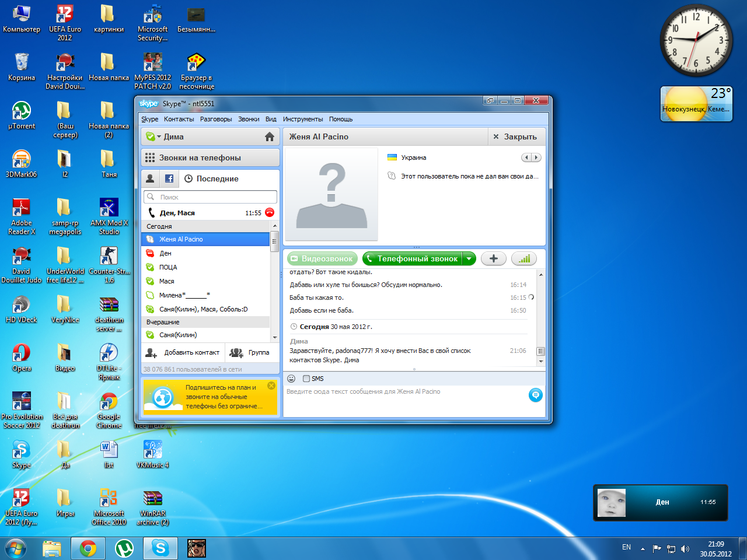Click the Подпишитесь на план ad text
This screenshot has height=560, width=747.
224,397
